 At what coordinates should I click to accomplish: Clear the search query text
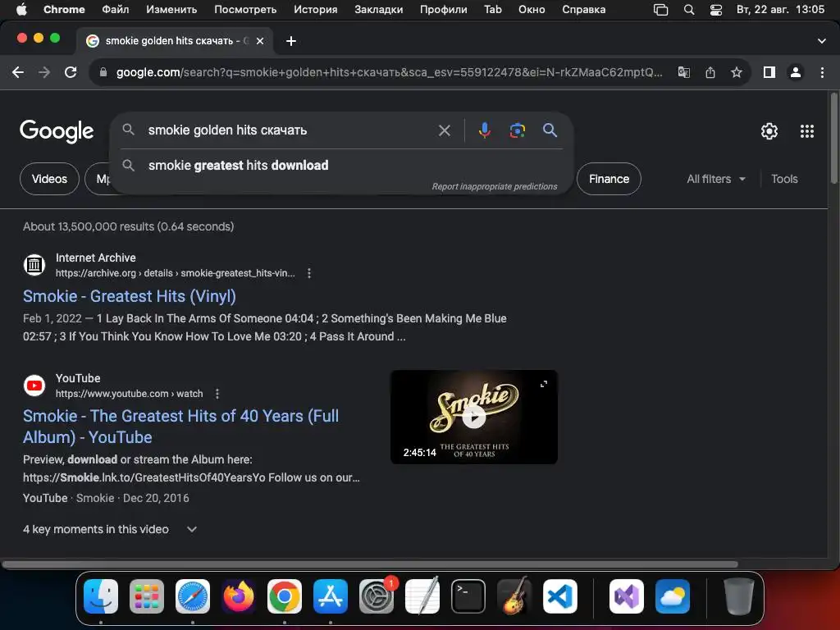[444, 130]
